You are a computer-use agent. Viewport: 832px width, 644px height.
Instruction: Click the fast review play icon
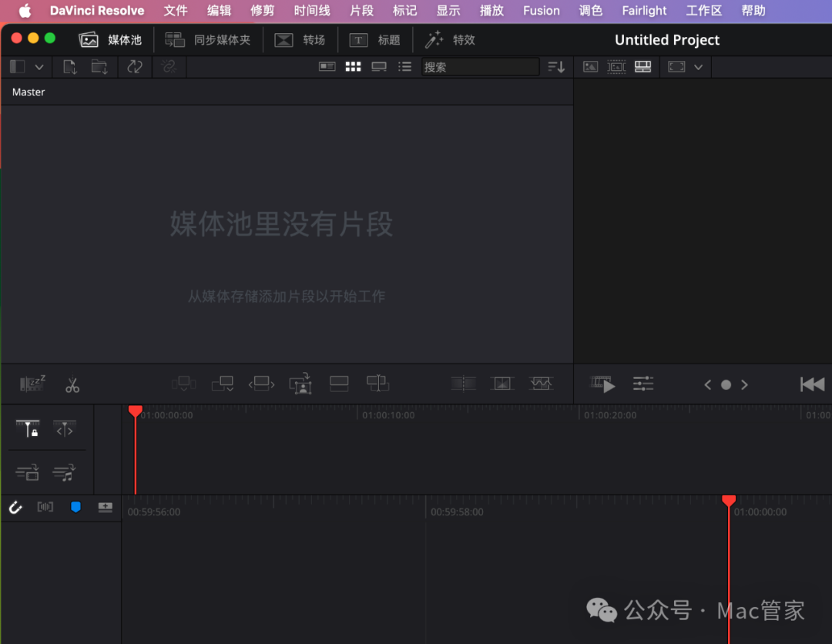[x=602, y=384]
